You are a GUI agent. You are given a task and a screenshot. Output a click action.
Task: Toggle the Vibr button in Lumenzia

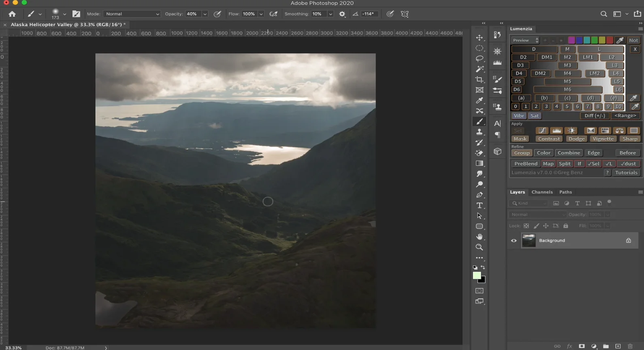point(519,116)
